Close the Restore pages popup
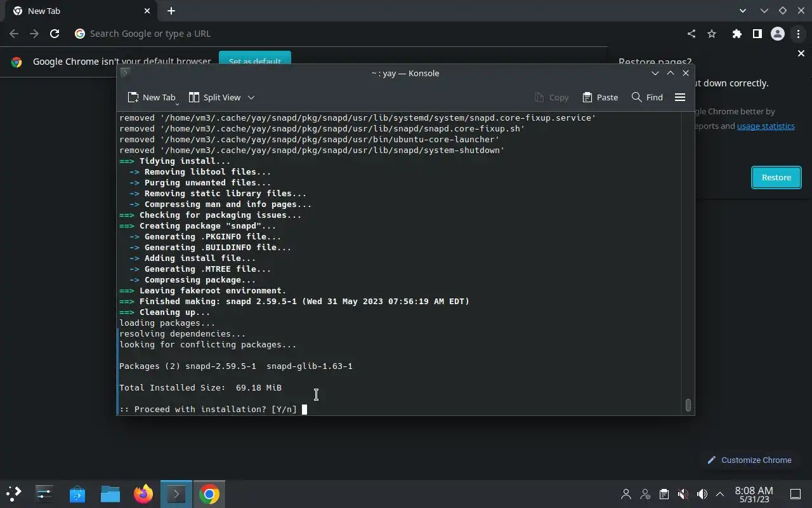812x508 pixels. pyautogui.click(x=801, y=53)
